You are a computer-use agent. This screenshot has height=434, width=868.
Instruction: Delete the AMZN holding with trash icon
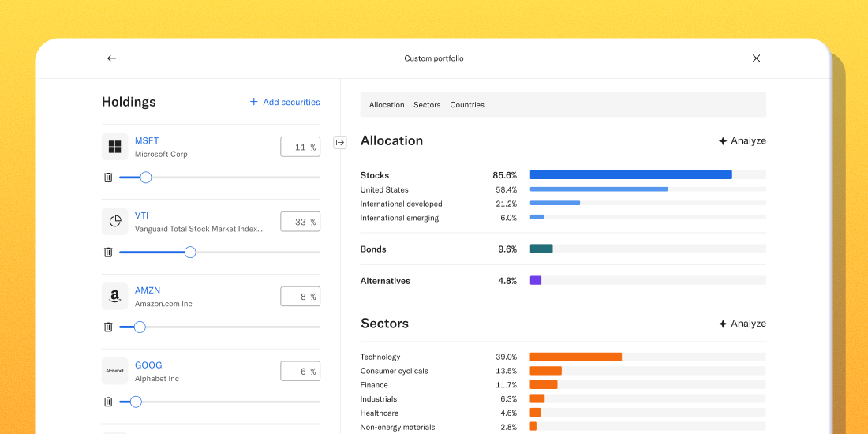pyautogui.click(x=108, y=327)
